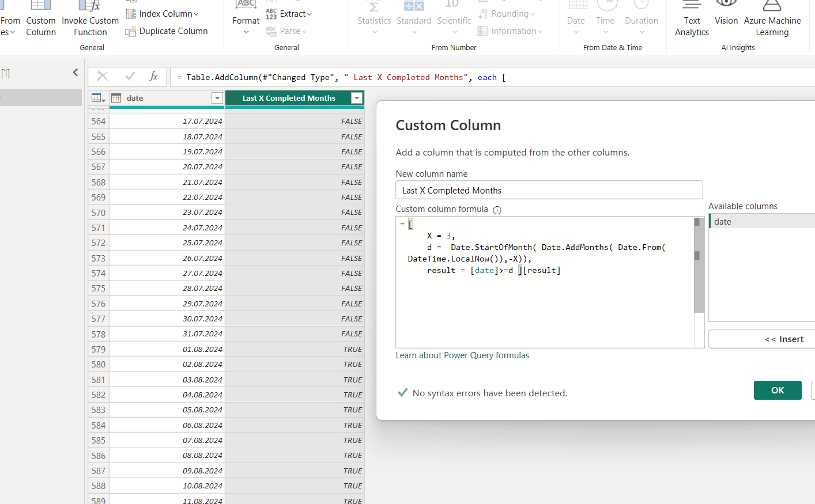Screen dimensions: 815x504
Task: Select row number 579
Action: coord(99,349)
